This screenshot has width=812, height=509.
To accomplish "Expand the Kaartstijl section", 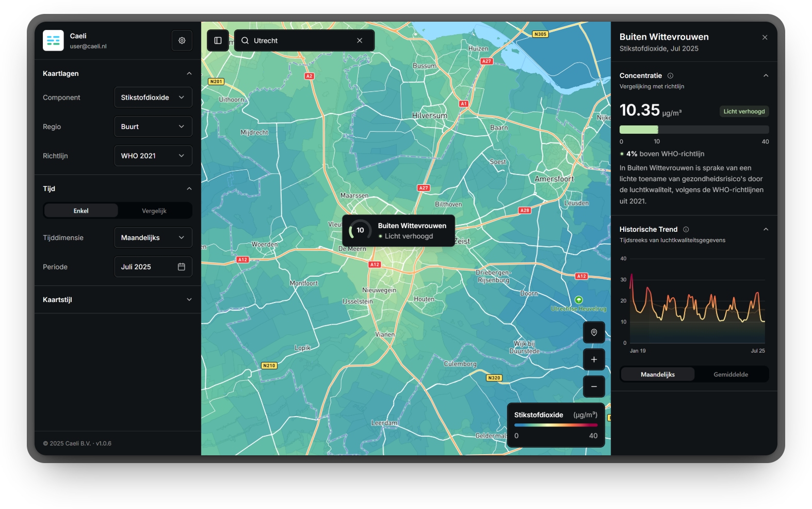I will (118, 299).
